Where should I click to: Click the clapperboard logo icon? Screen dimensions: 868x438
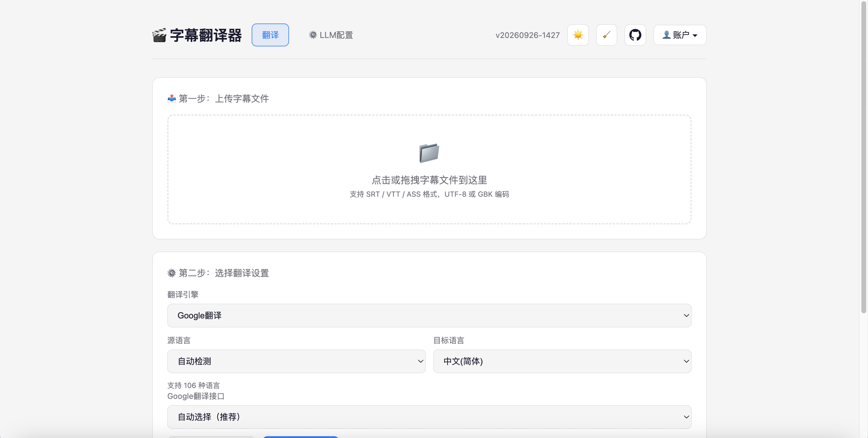point(159,35)
